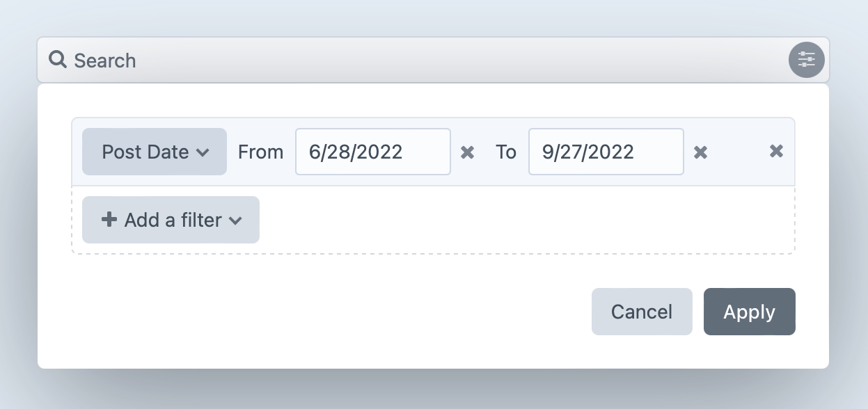Open the Post Date filter type dropdown
868x409 pixels.
click(155, 152)
